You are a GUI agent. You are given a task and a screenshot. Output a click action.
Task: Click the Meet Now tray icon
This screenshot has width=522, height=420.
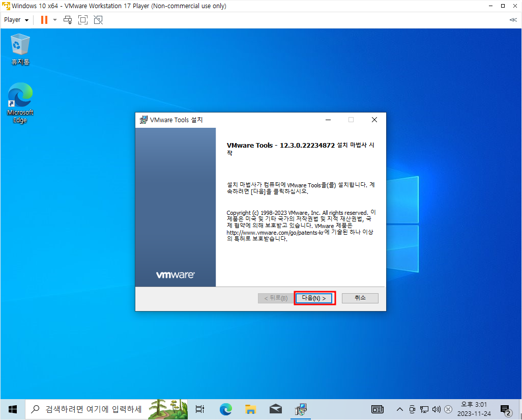click(412, 409)
